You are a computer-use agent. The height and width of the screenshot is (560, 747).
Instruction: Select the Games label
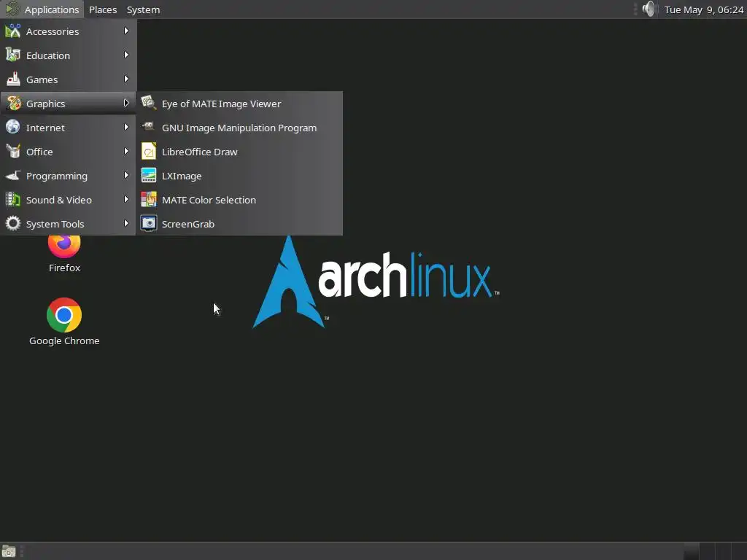(42, 79)
